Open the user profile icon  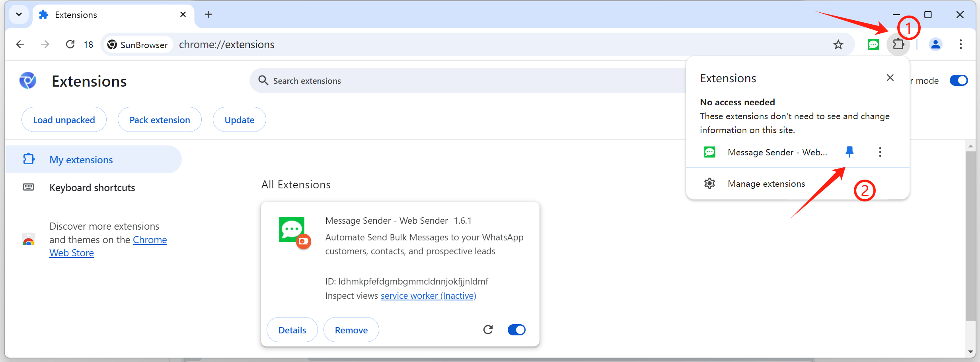pyautogui.click(x=935, y=45)
